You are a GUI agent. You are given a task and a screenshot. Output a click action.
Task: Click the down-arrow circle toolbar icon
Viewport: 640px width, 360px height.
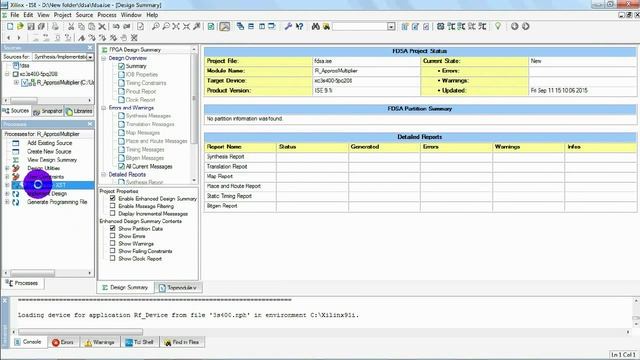(514, 27)
